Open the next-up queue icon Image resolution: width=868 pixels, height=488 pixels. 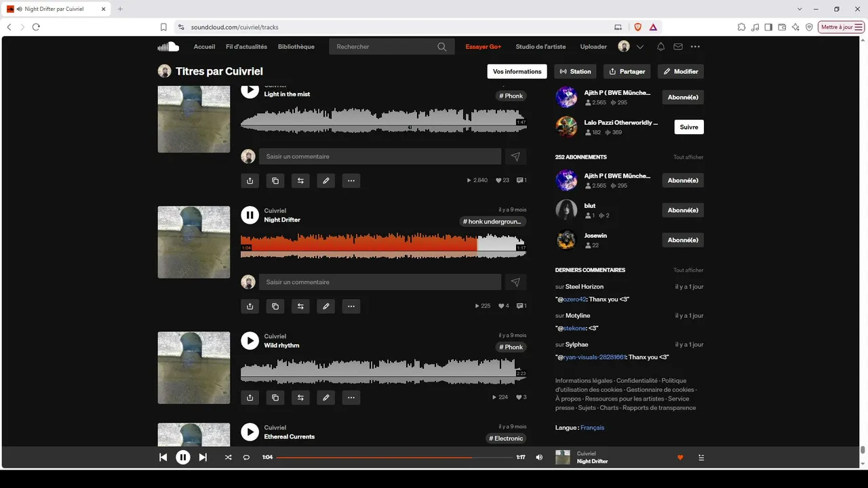point(701,457)
